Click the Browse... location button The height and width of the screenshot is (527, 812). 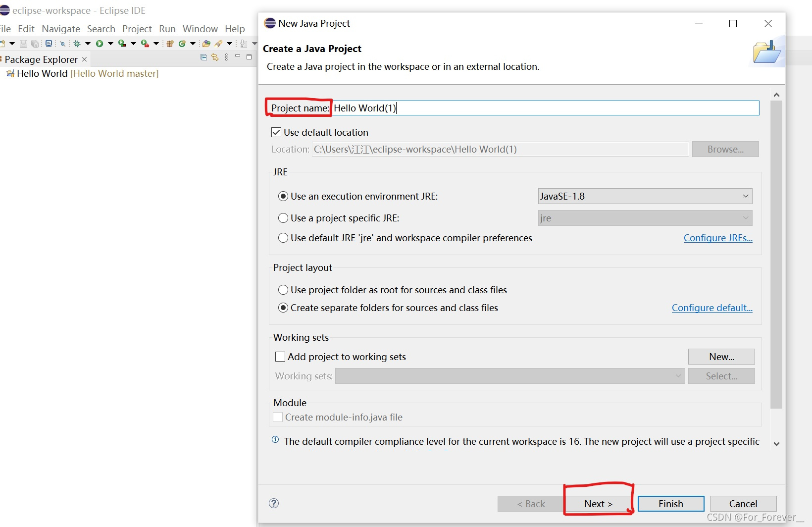725,149
